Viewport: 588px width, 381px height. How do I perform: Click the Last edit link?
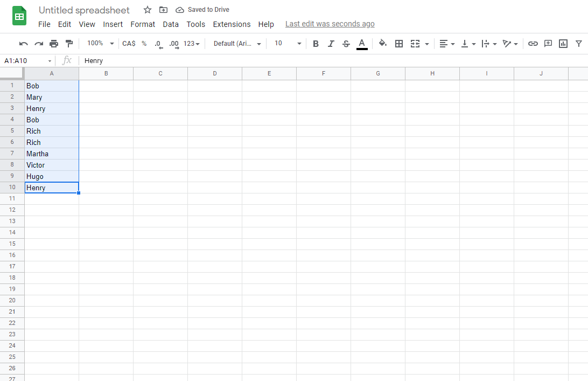click(330, 24)
